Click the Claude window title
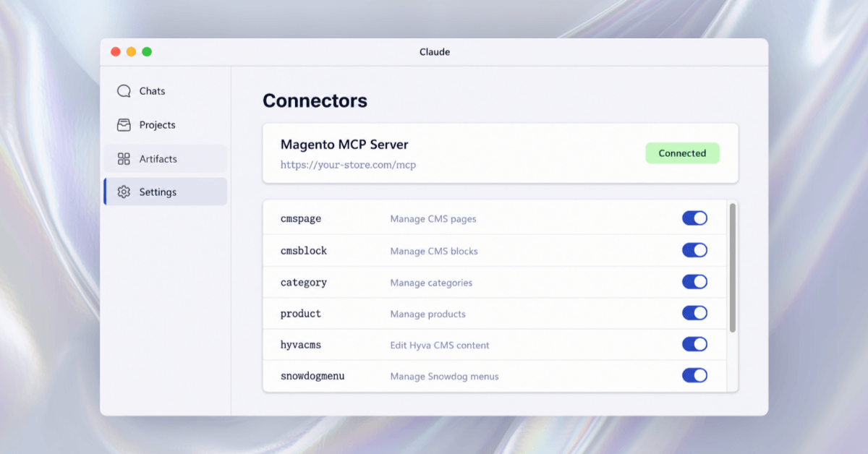This screenshot has height=454, width=868. pyautogui.click(x=434, y=51)
